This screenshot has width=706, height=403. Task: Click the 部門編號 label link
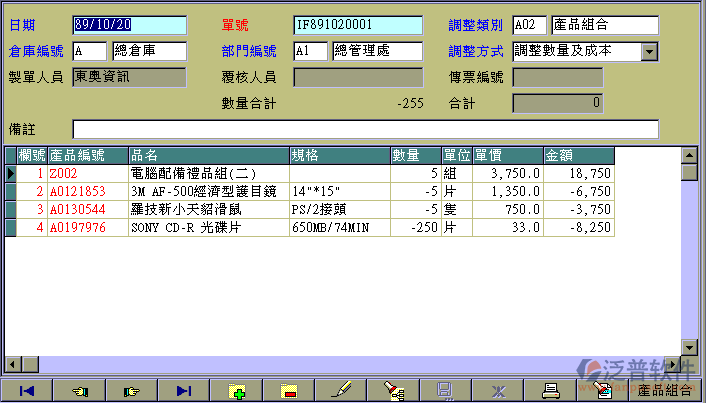tap(249, 51)
